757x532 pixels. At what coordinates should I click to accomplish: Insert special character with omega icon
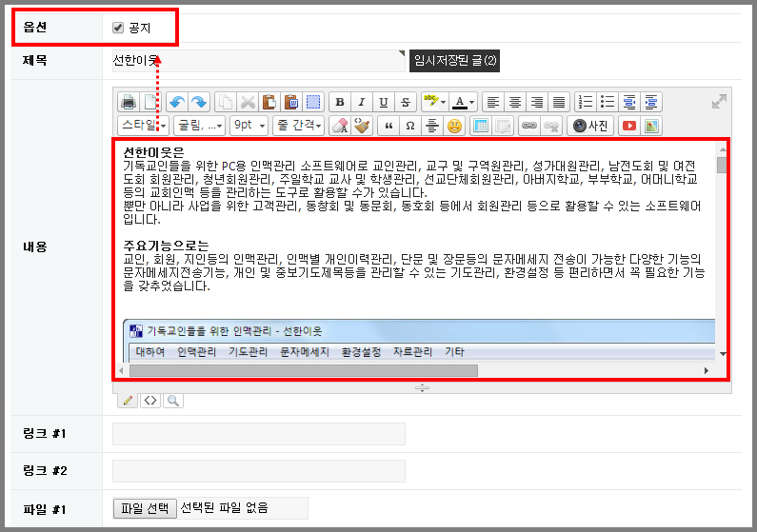click(410, 126)
